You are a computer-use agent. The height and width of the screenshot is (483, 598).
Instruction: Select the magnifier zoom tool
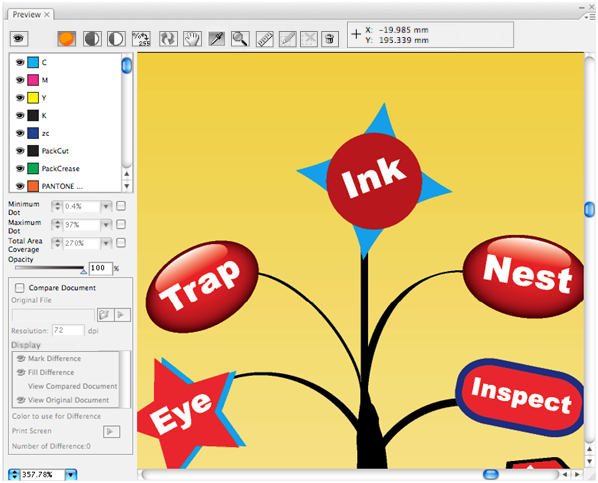tap(240, 39)
